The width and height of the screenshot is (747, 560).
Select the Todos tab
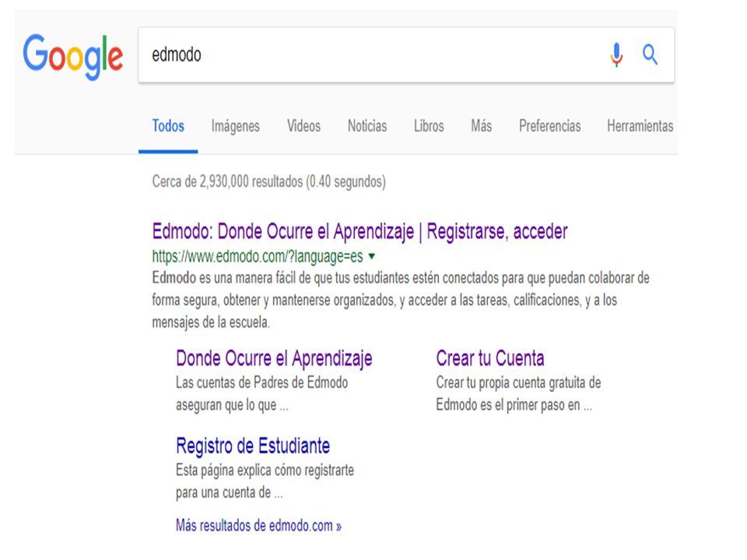[168, 126]
